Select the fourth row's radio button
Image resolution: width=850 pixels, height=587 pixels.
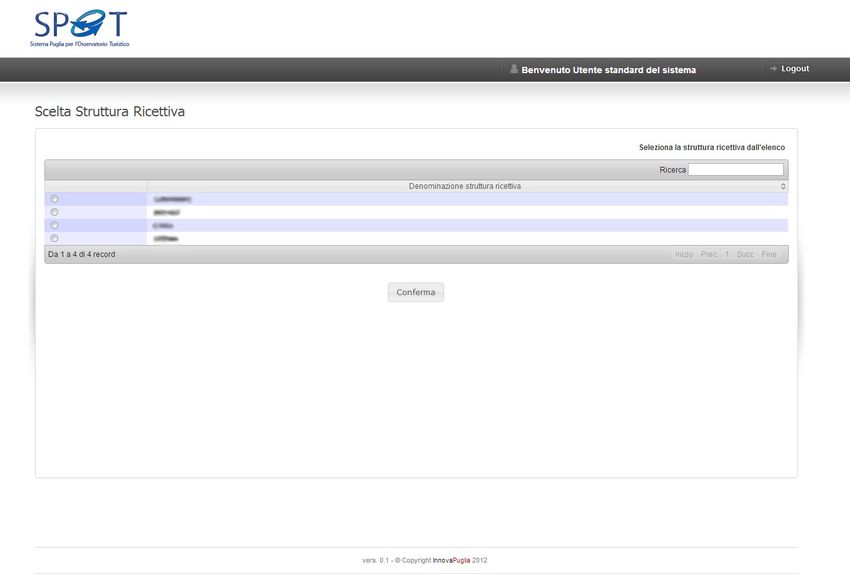(x=54, y=238)
